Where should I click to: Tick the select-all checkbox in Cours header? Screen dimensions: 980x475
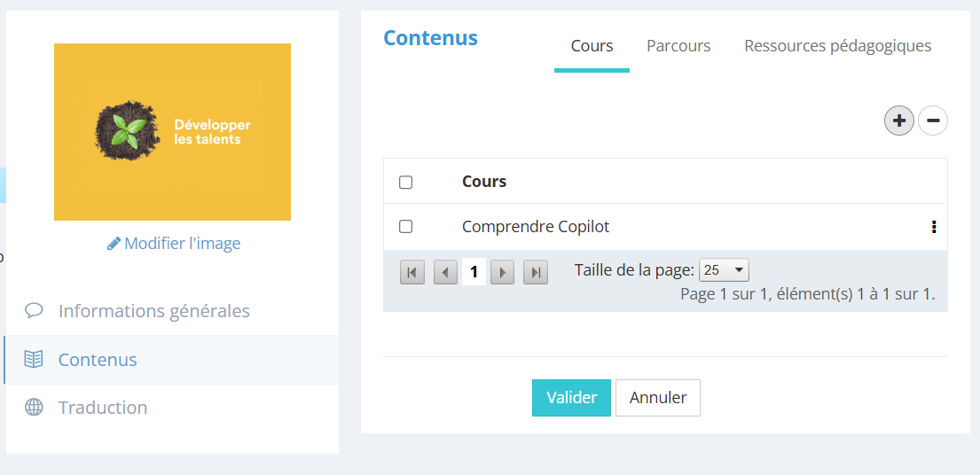tap(406, 183)
